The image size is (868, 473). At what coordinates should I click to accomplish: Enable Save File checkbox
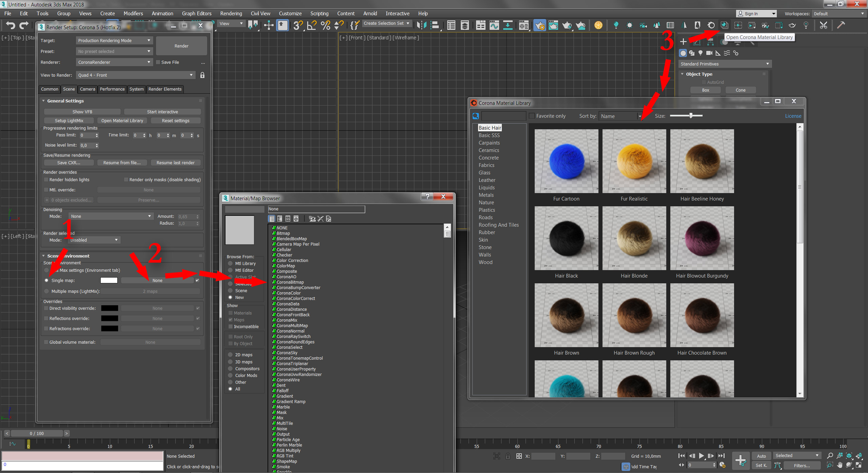(158, 62)
